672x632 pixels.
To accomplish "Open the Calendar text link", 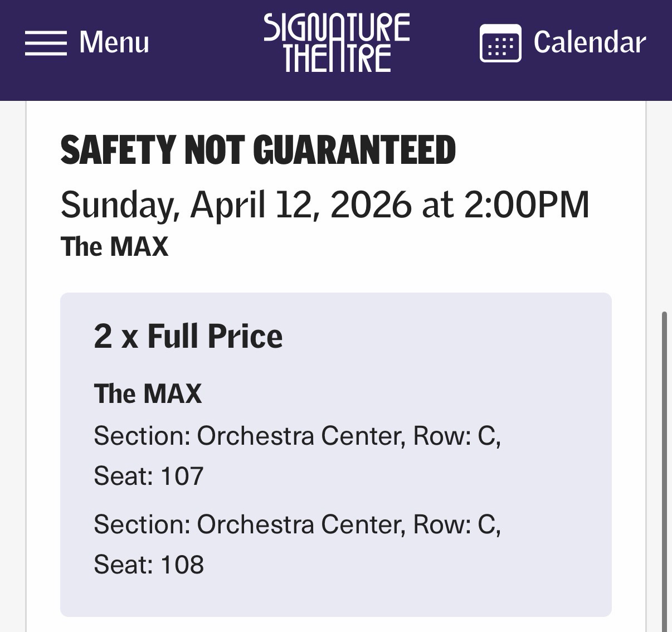I will coord(590,42).
